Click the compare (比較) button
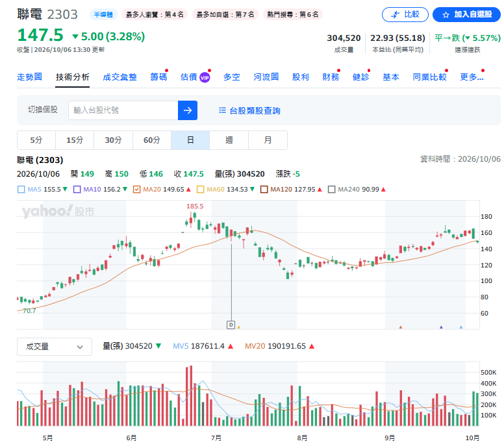504x448 pixels. click(405, 14)
